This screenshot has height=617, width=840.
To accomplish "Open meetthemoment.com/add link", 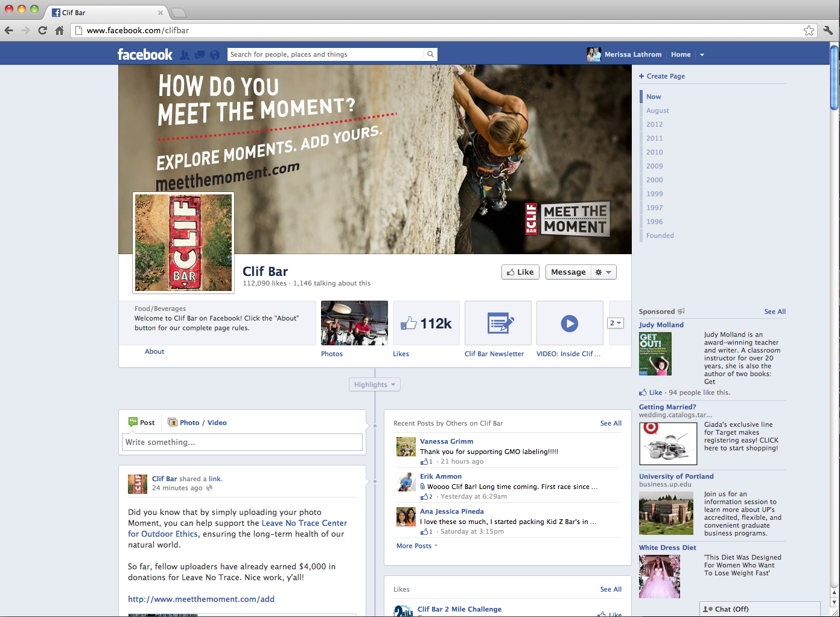I will [201, 599].
